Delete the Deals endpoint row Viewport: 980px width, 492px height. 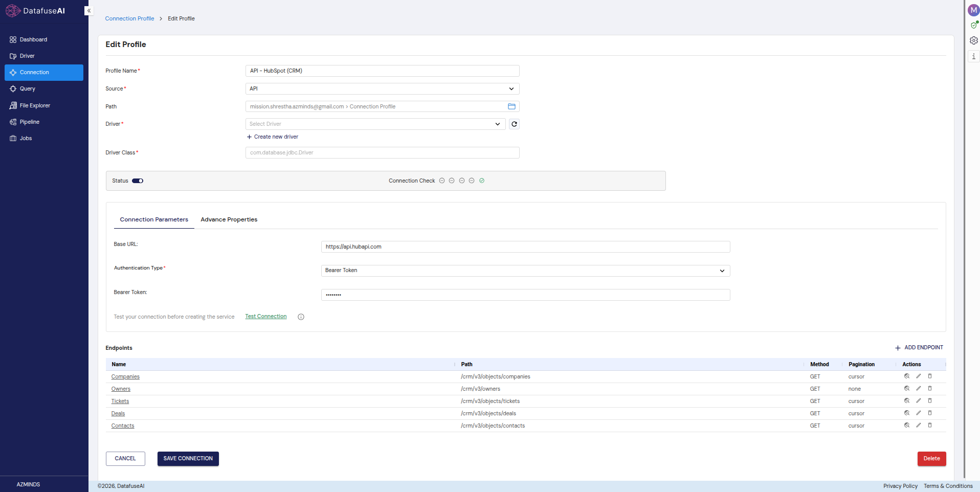[x=930, y=413]
